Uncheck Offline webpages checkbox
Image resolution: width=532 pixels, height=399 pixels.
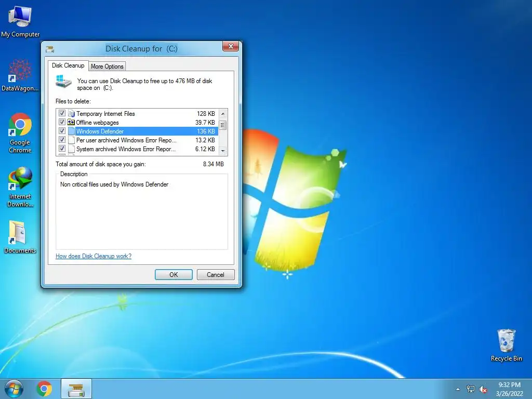coord(62,122)
